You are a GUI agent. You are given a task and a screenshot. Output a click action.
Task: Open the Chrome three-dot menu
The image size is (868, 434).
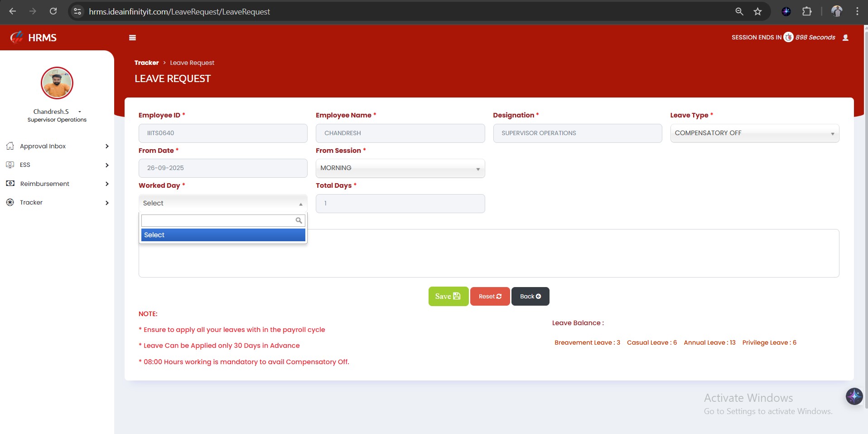tap(857, 11)
